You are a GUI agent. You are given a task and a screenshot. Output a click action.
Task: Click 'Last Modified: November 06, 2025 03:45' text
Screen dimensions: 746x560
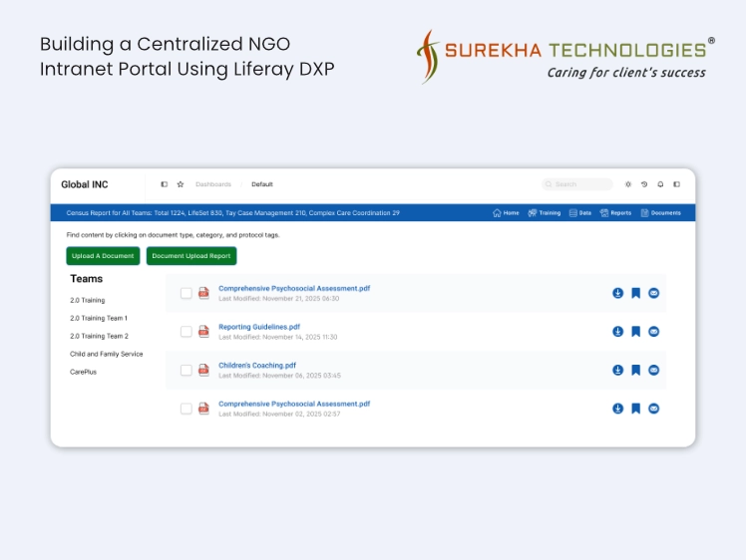tap(279, 376)
